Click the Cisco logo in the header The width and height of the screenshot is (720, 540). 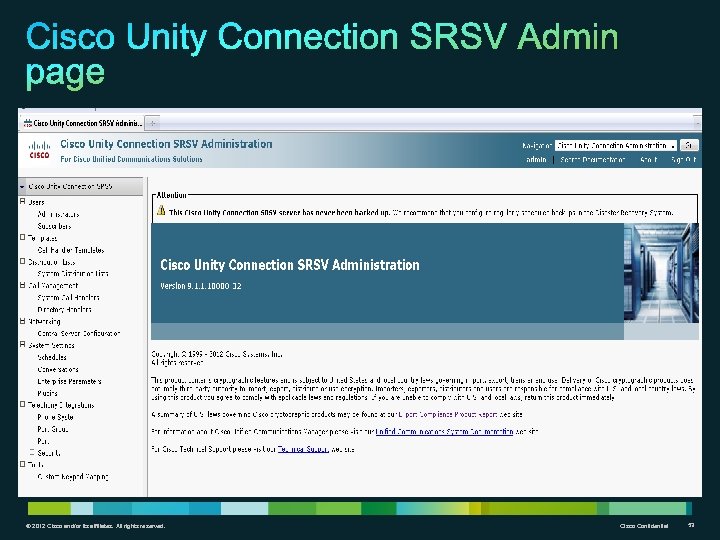click(39, 150)
